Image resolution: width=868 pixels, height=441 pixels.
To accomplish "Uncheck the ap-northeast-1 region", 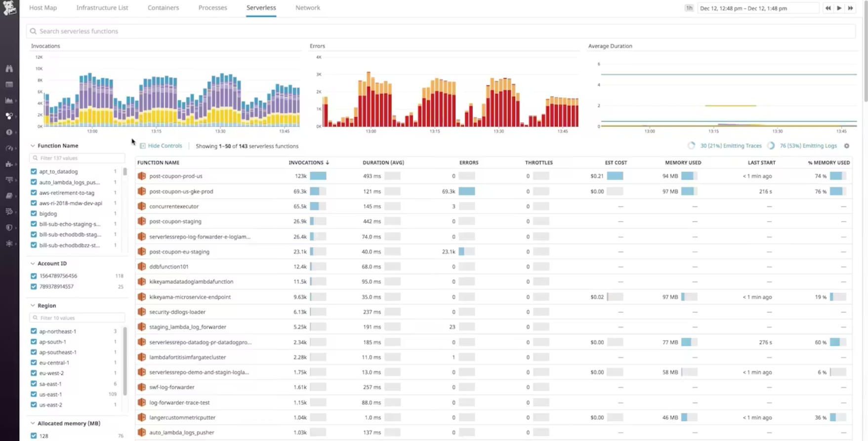I will pyautogui.click(x=34, y=331).
